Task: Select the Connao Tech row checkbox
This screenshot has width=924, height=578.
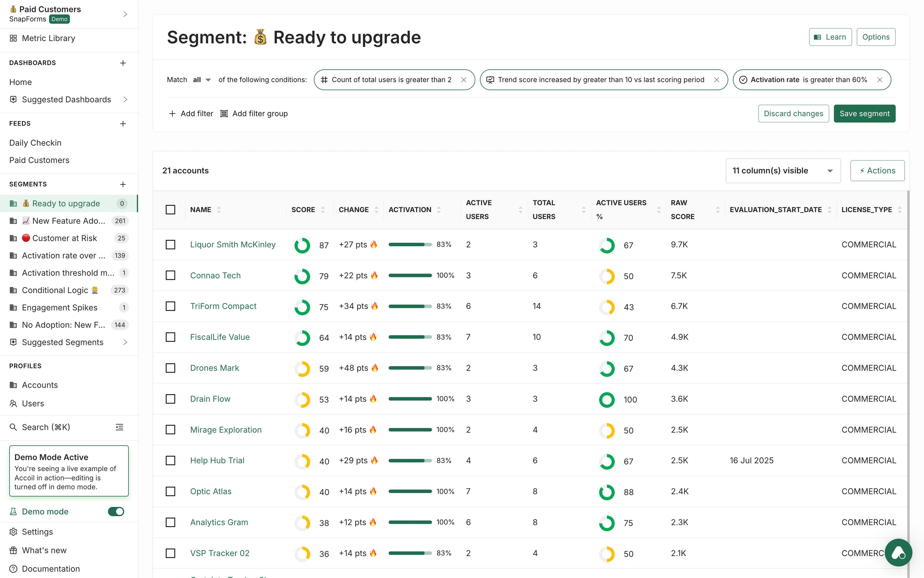Action: pyautogui.click(x=170, y=275)
